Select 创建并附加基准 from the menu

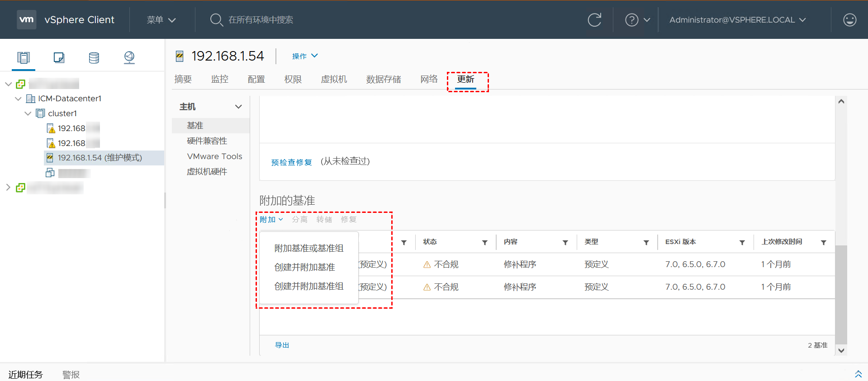pos(304,267)
